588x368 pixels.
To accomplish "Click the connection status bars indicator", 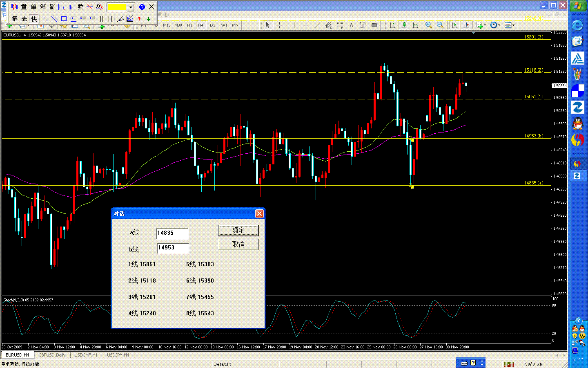I will point(509,364).
